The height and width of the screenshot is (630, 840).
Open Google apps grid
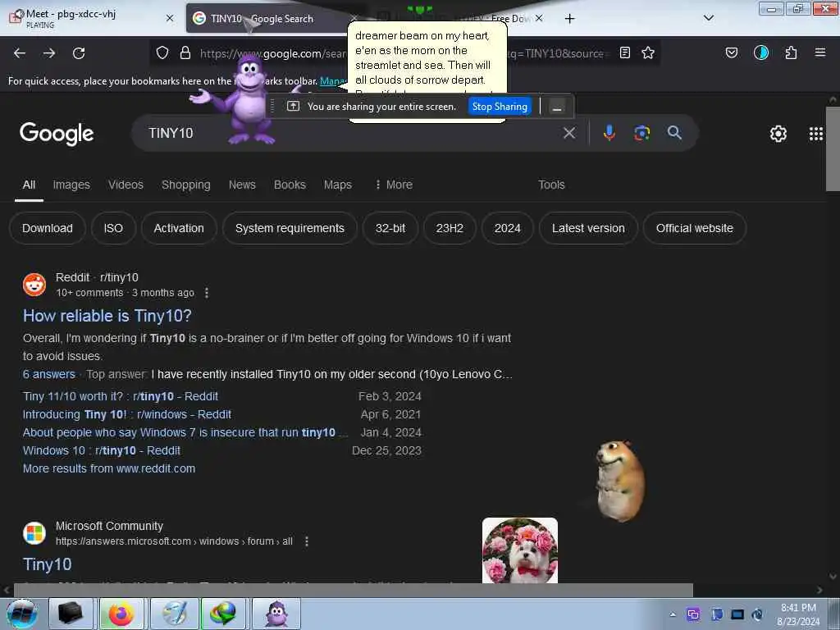[816, 134]
